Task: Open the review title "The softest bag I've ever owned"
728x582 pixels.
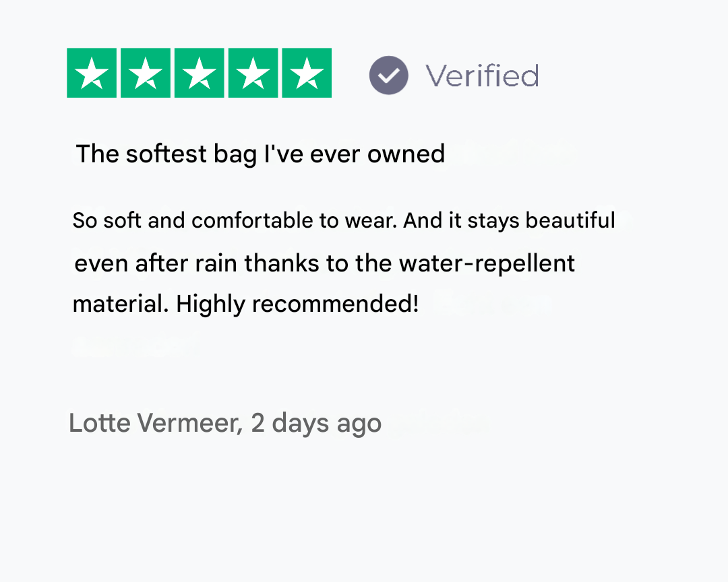Action: pyautogui.click(x=260, y=154)
